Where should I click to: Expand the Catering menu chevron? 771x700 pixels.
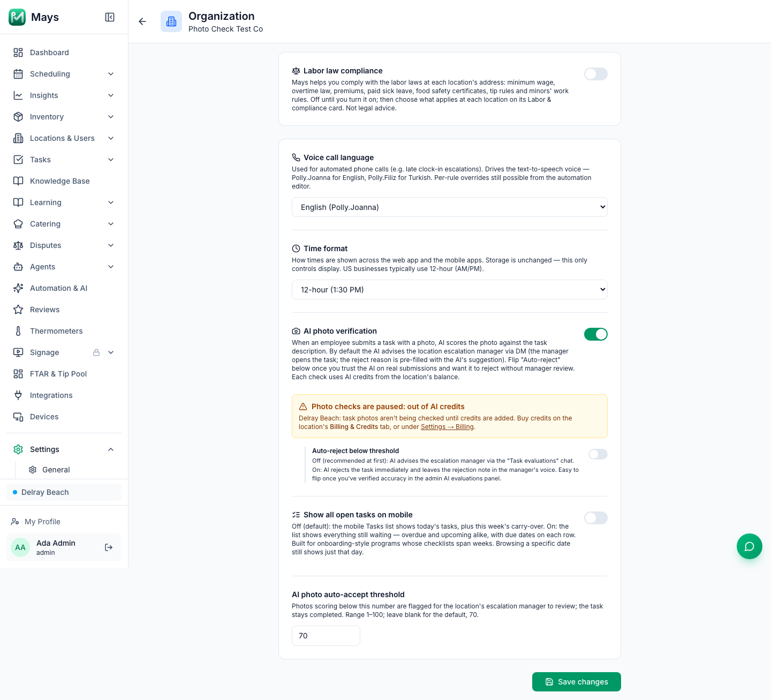(x=111, y=224)
